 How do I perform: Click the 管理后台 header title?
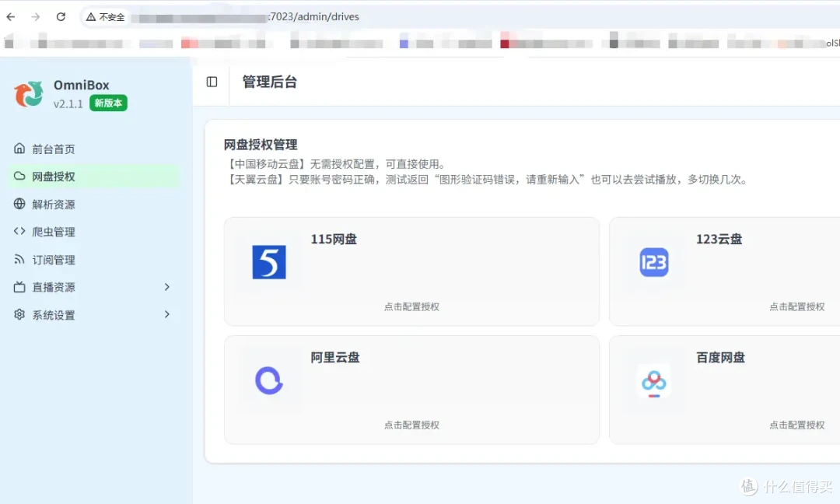point(269,82)
